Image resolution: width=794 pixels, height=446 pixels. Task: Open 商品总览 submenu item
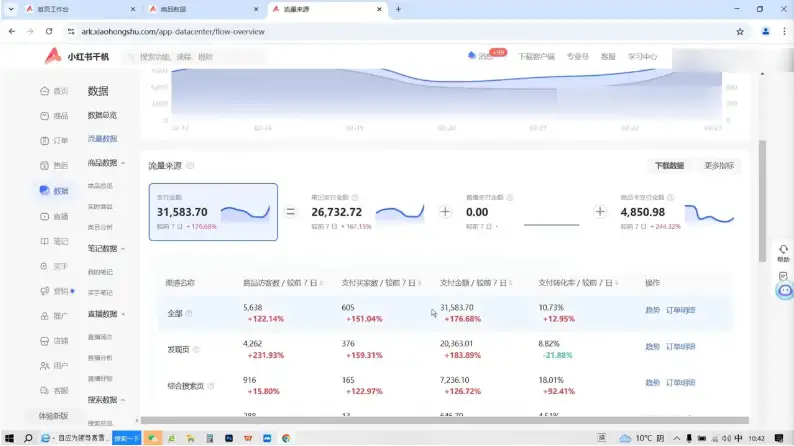[x=100, y=186]
